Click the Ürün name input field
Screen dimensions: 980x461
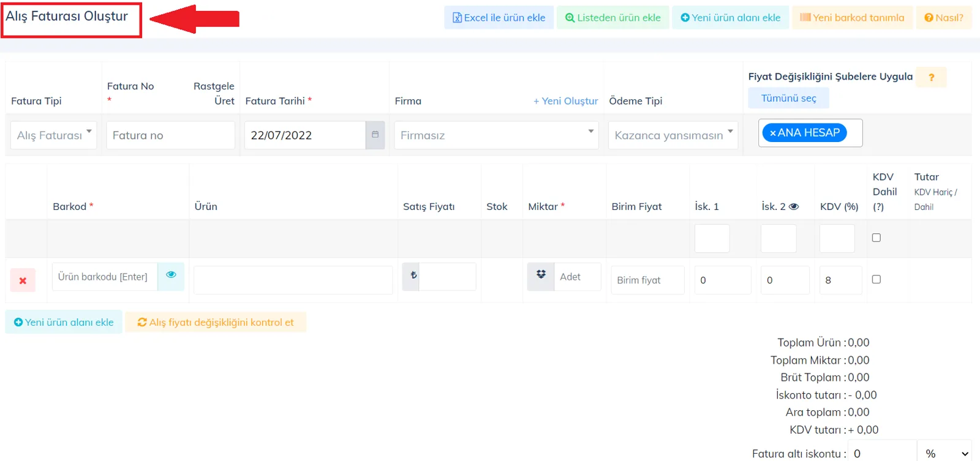coord(293,280)
